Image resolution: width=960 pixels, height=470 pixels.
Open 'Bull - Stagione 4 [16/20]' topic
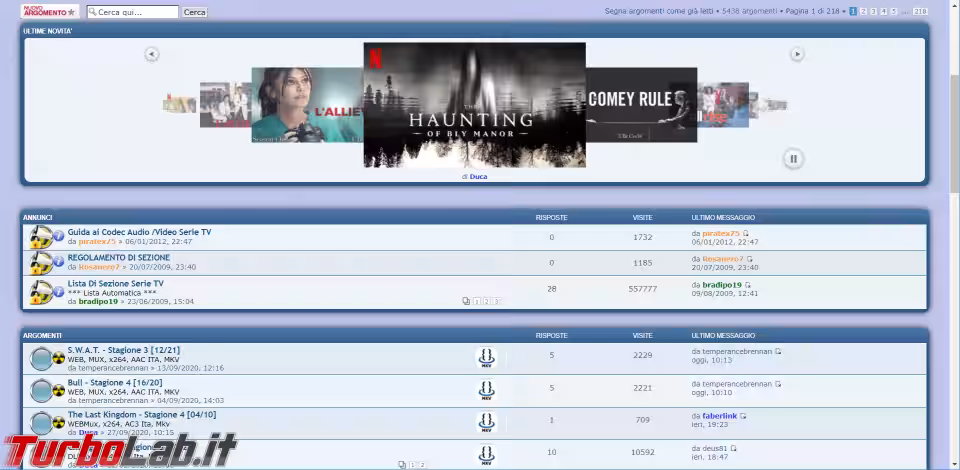pos(115,382)
